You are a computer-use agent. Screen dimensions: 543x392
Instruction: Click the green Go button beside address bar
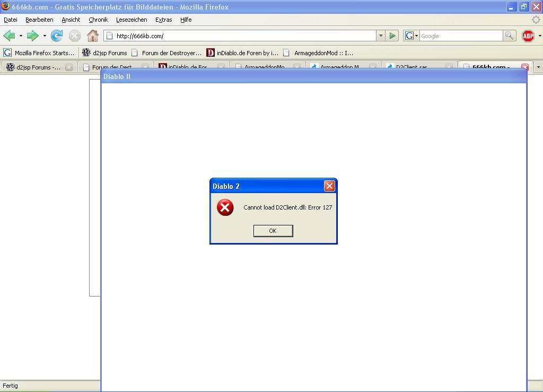pos(392,36)
